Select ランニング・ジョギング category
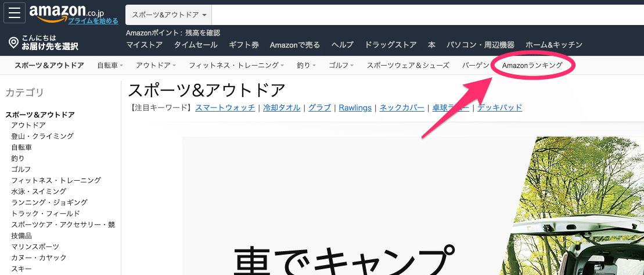The width and height of the screenshot is (644, 275). coord(49,203)
